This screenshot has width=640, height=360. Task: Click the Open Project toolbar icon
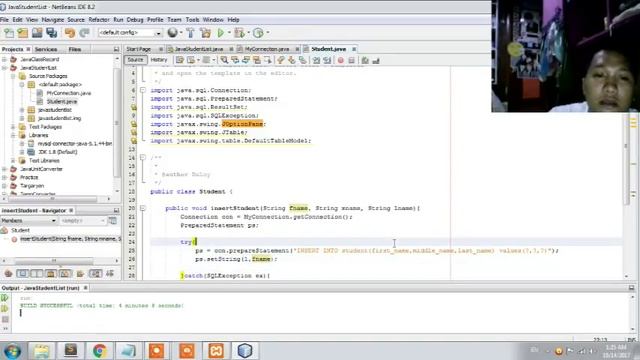pyautogui.click(x=37, y=33)
